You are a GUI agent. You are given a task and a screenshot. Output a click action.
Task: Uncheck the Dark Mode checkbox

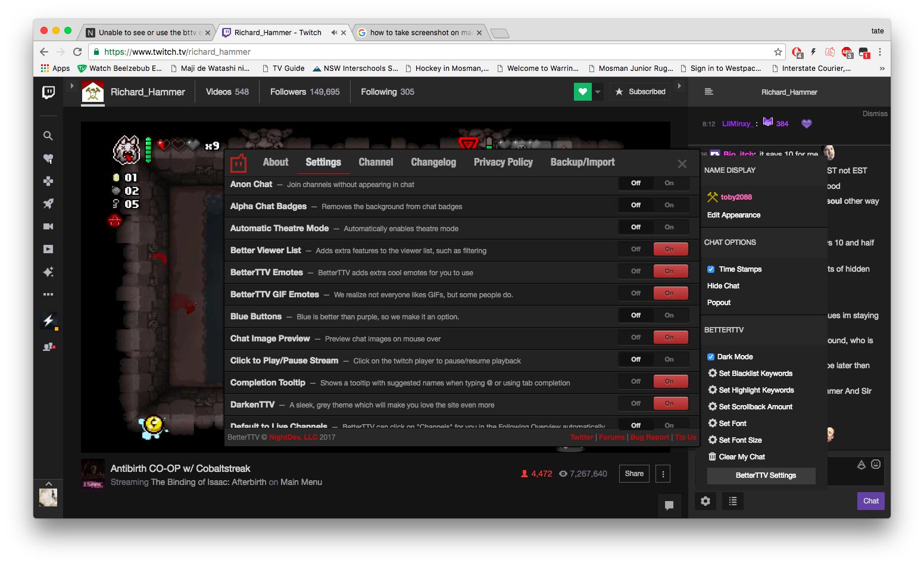click(711, 357)
